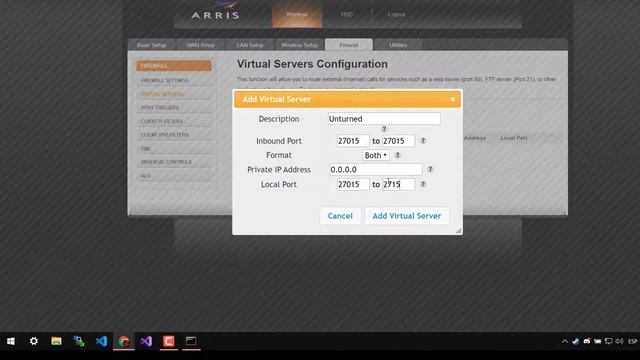Viewport: 640px width, 360px height.
Task: Select the Firewall tab
Action: [x=349, y=45]
